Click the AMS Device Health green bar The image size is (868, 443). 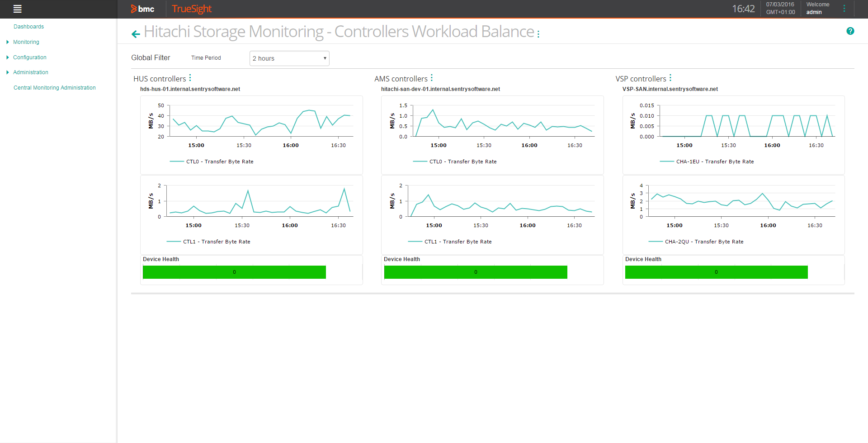pos(476,272)
